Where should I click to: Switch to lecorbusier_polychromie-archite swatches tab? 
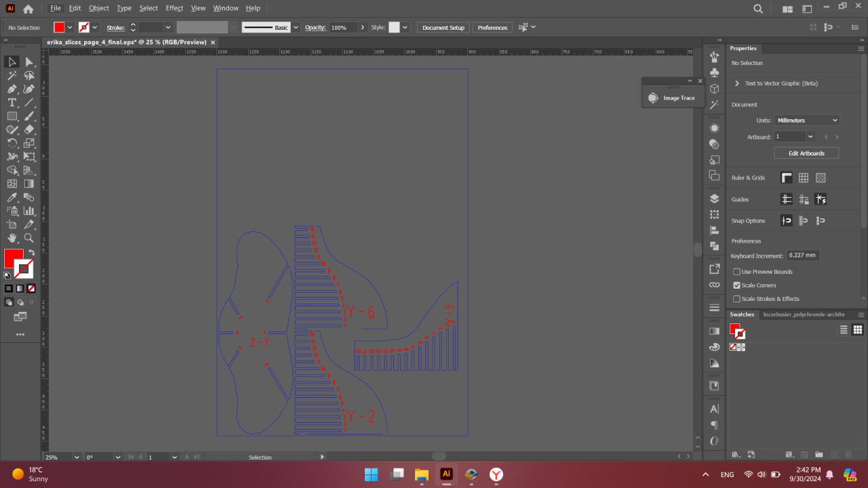point(804,314)
